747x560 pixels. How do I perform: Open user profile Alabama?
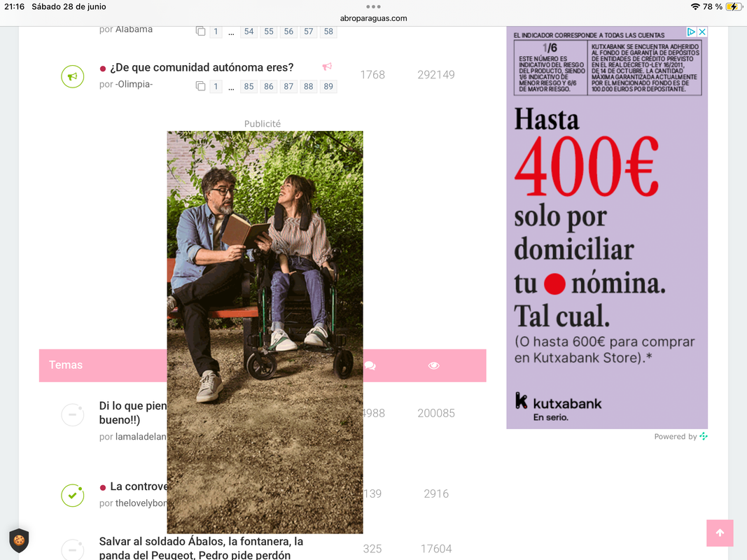pos(134,29)
